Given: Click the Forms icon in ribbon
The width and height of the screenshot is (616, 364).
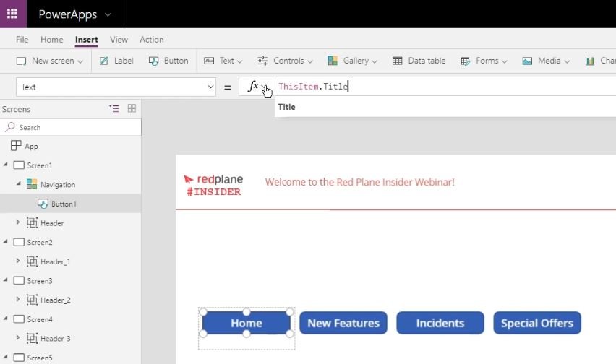Looking at the screenshot, I should tap(465, 61).
